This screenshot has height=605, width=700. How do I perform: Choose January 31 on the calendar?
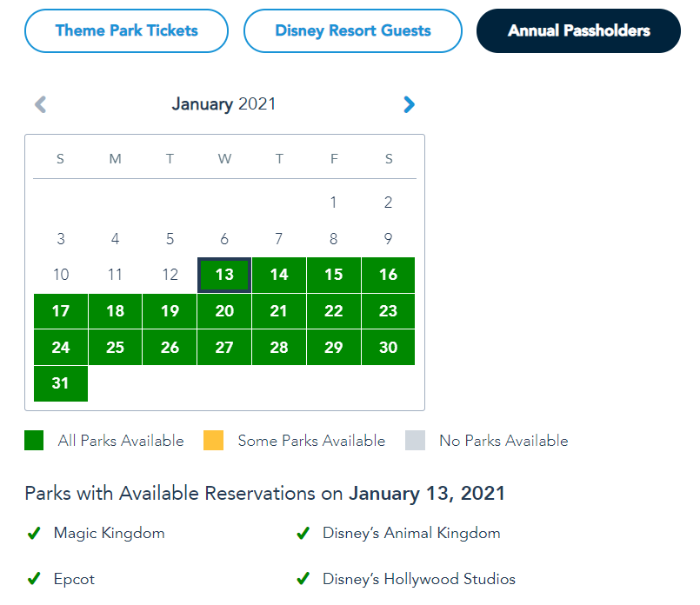[x=61, y=383]
